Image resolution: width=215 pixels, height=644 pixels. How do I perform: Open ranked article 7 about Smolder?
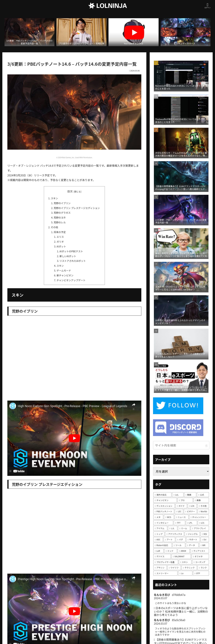(x=181, y=277)
